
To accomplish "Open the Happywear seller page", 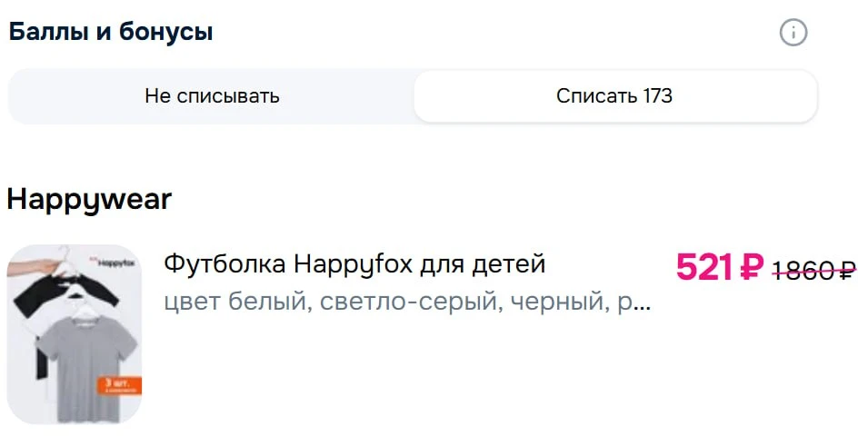I will pos(89,200).
